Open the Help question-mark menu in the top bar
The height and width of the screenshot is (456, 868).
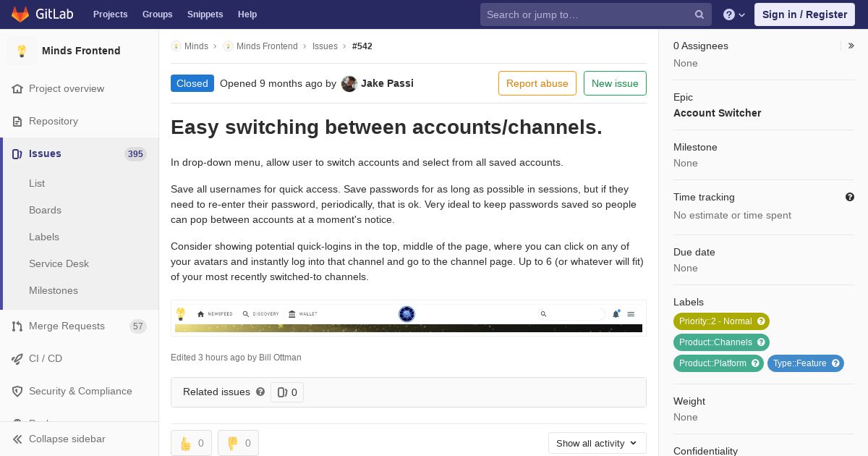[734, 14]
